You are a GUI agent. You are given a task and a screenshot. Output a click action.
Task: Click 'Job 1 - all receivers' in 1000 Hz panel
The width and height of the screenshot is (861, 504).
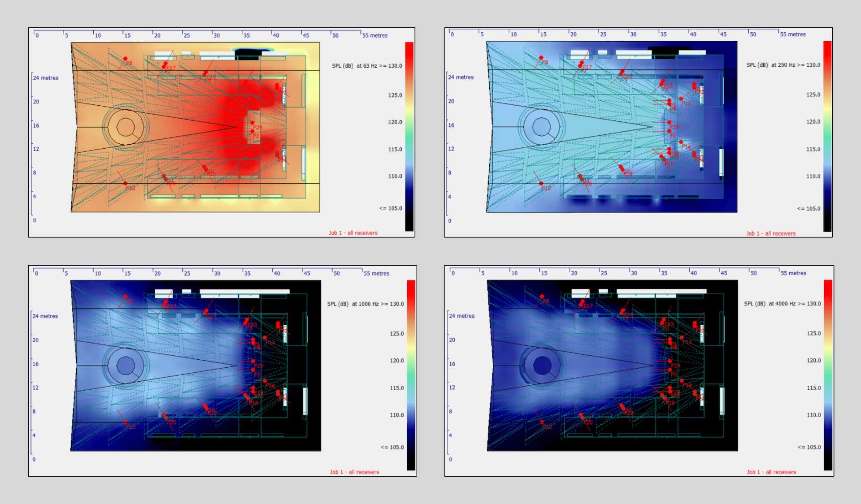[x=354, y=472]
